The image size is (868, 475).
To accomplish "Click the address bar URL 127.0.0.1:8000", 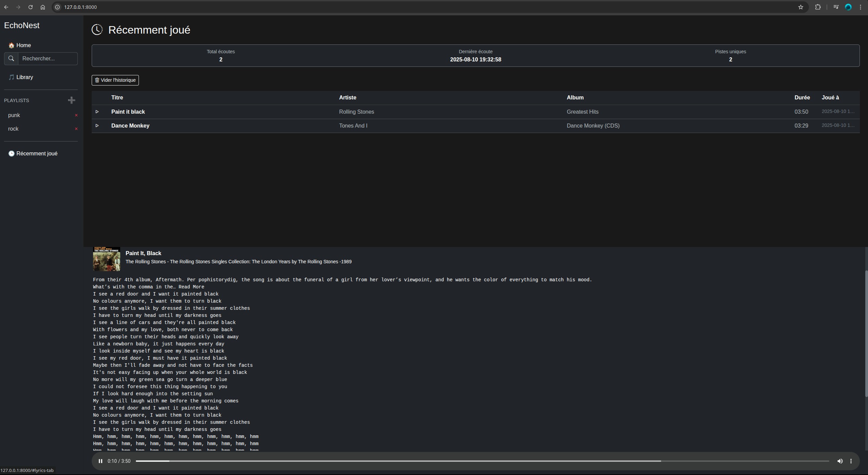I will coord(80,7).
